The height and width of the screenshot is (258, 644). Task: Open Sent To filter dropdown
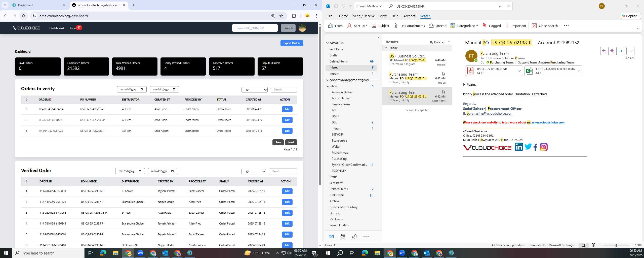coord(357,26)
